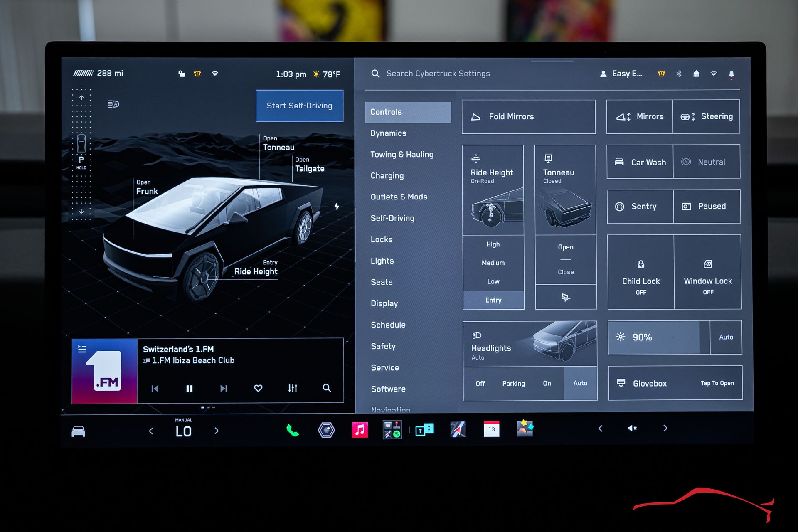Tap the 1.FM album art thumbnail
The height and width of the screenshot is (532, 798).
pyautogui.click(x=105, y=371)
